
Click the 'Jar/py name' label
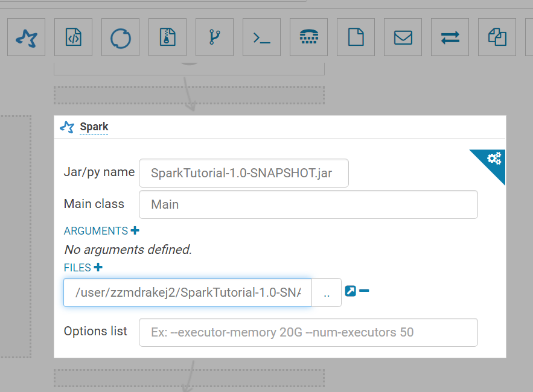pos(99,172)
